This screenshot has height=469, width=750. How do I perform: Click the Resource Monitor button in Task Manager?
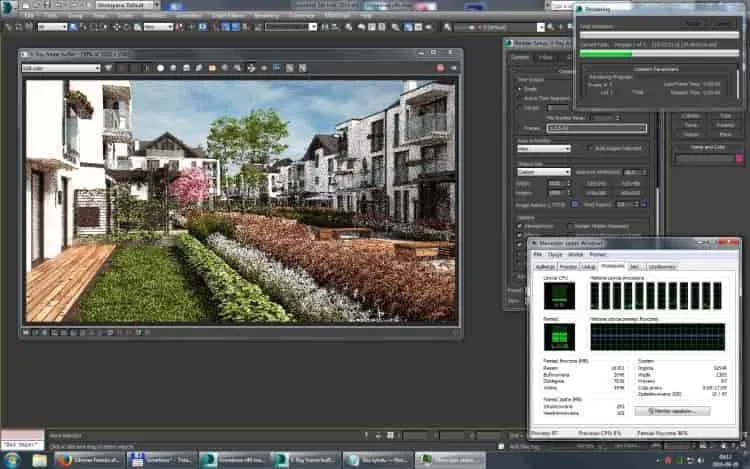pos(673,411)
